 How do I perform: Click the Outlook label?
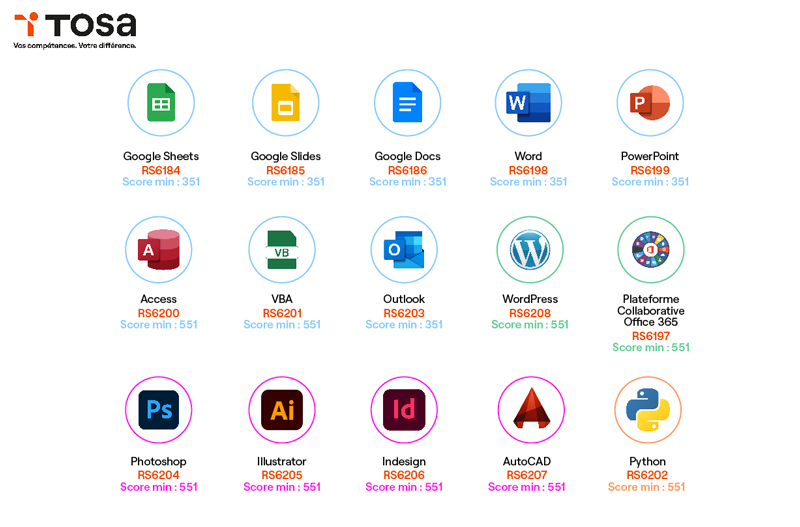click(404, 299)
